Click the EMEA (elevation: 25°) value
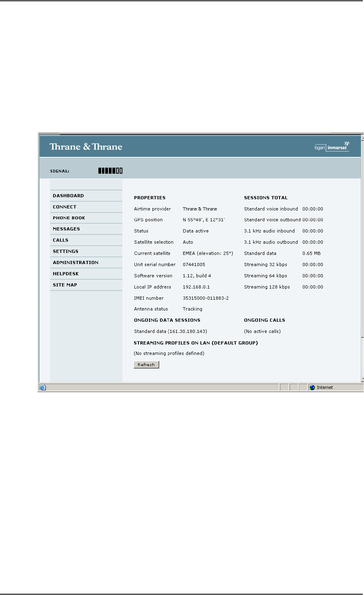This screenshot has width=364, height=595. click(208, 253)
